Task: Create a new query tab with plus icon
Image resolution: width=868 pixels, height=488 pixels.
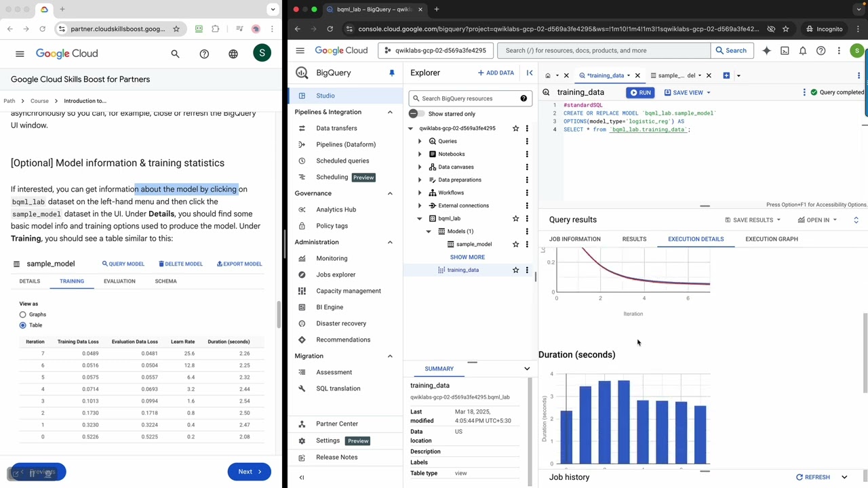Action: pos(726,75)
